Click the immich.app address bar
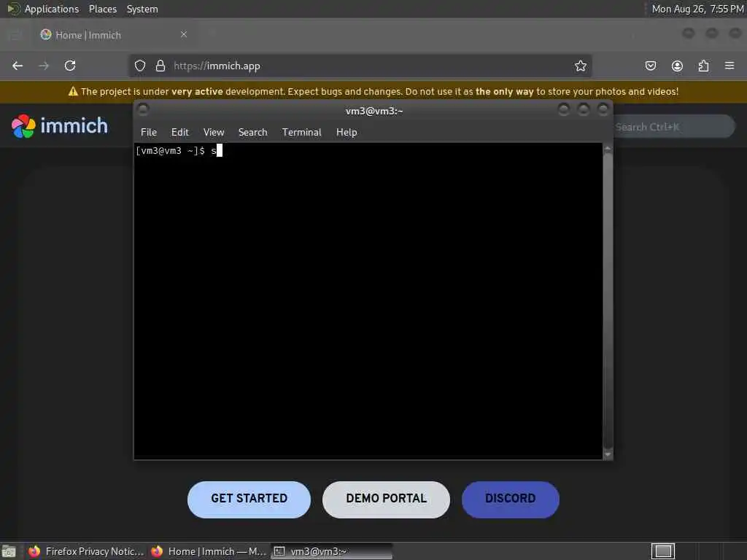 point(360,66)
